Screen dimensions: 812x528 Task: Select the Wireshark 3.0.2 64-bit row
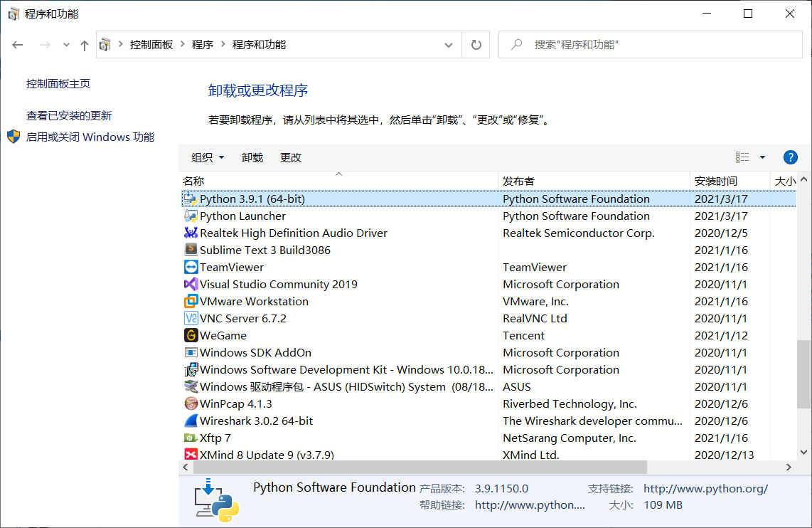[x=488, y=421]
